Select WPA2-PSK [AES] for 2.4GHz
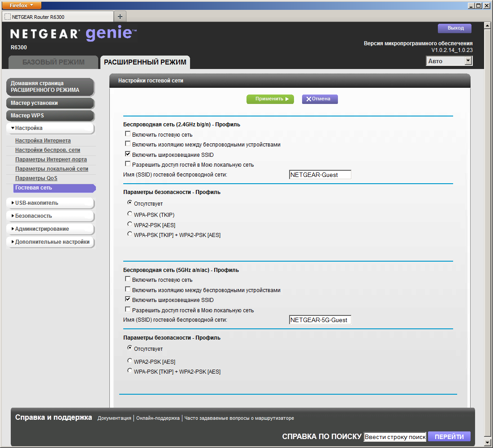 pos(130,224)
